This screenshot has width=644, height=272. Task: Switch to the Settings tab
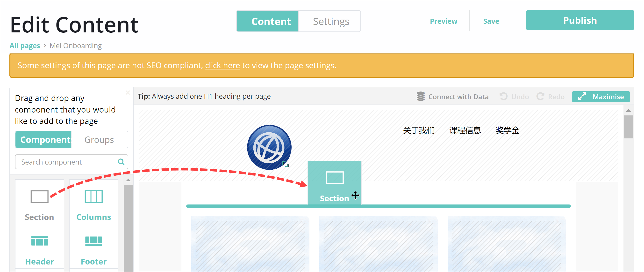pyautogui.click(x=330, y=21)
